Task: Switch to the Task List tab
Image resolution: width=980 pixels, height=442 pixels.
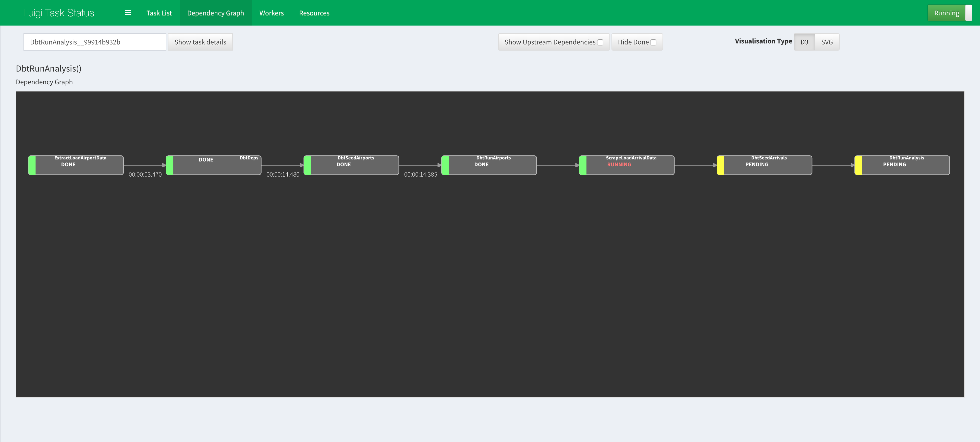Action: click(159, 13)
